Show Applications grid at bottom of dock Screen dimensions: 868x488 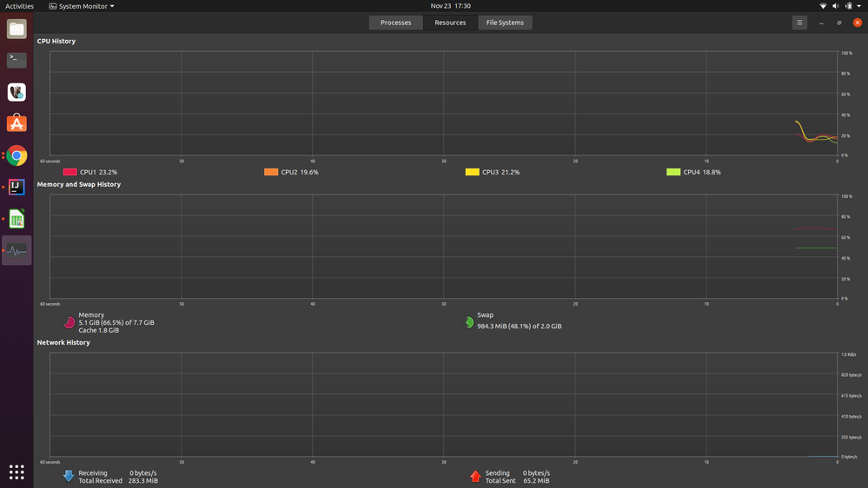point(17,472)
